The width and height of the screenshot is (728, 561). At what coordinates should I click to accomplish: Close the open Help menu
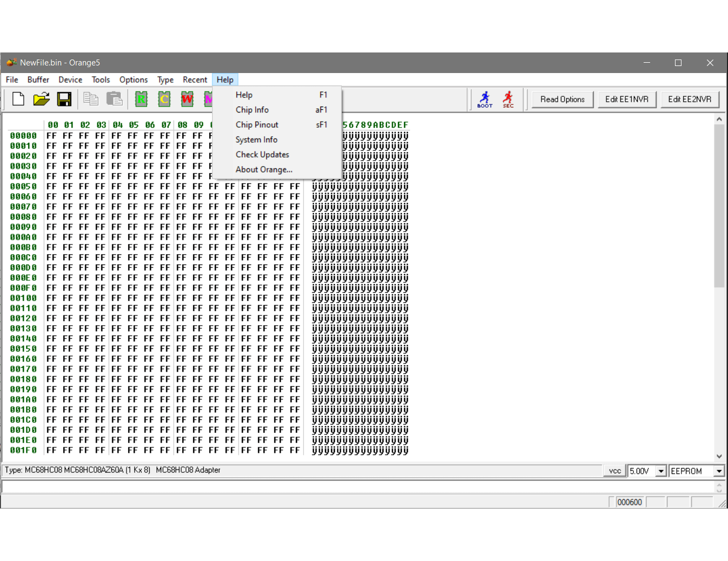[x=225, y=80]
